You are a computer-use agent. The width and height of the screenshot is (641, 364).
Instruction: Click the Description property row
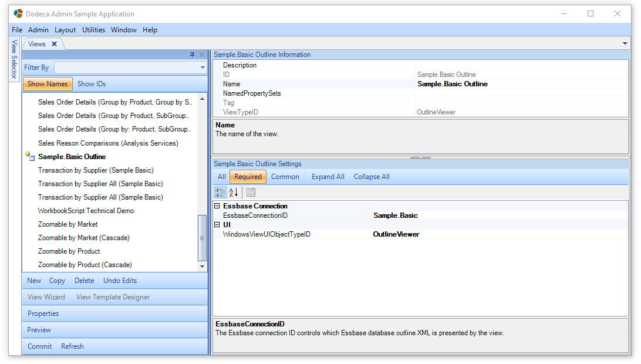pos(420,65)
